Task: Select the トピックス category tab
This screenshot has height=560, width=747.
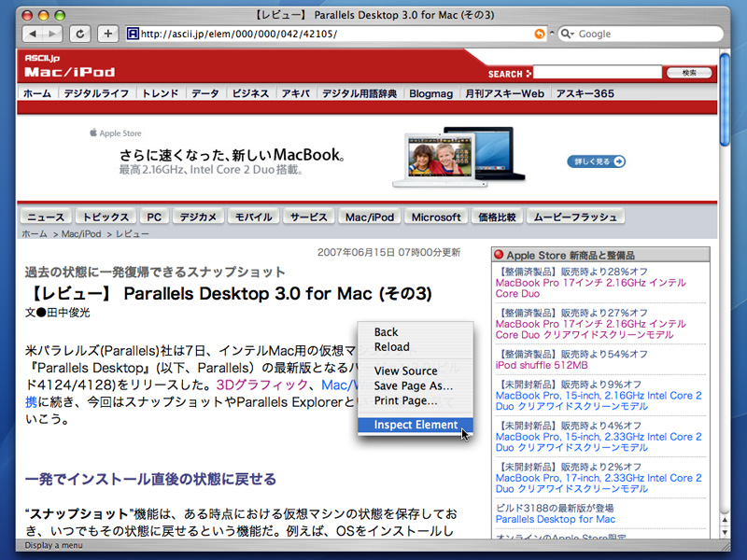Action: (106, 217)
